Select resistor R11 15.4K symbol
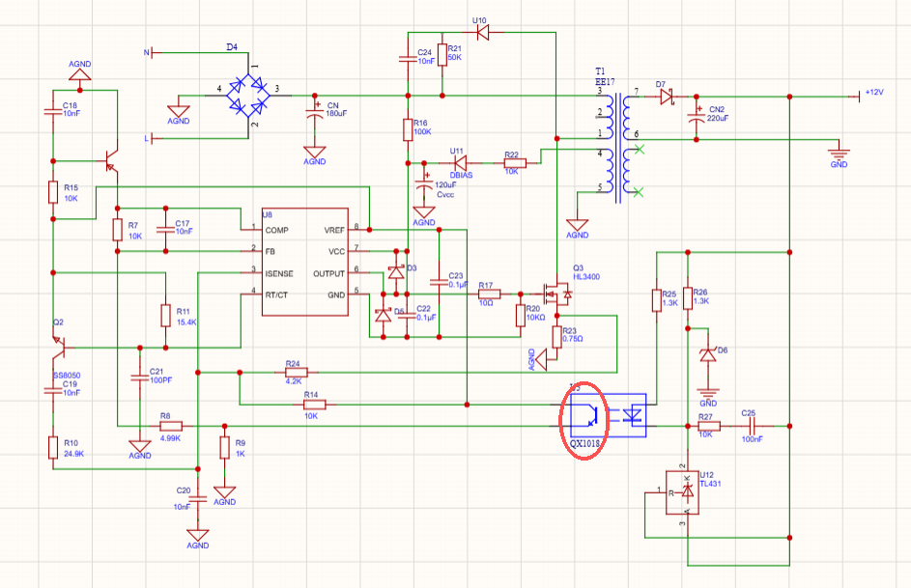The image size is (911, 588). [165, 315]
